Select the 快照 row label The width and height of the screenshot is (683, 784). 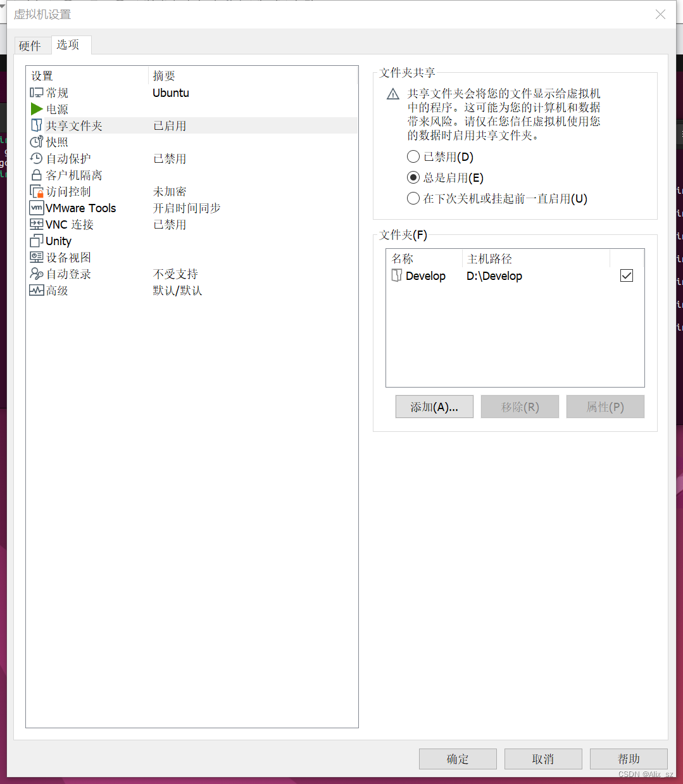click(57, 142)
